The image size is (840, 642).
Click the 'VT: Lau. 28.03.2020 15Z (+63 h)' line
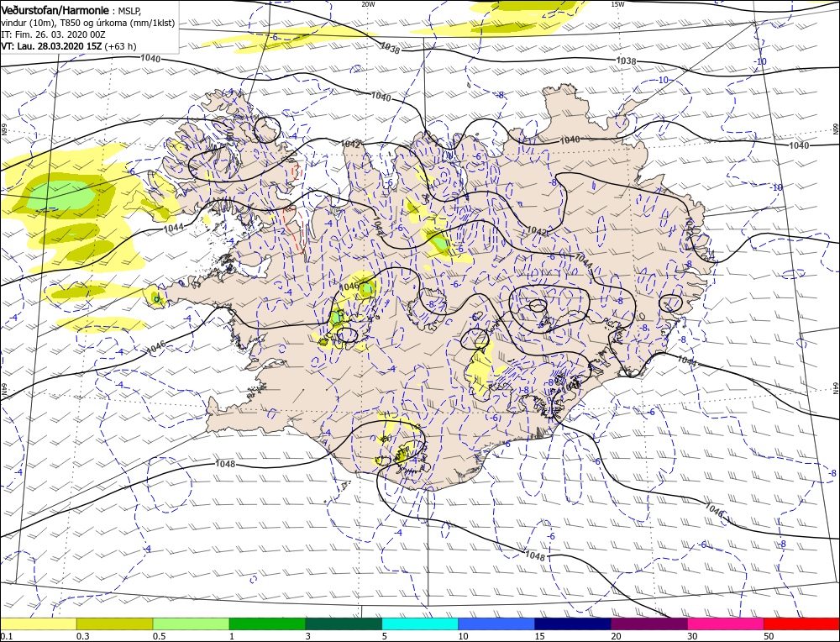coord(69,46)
